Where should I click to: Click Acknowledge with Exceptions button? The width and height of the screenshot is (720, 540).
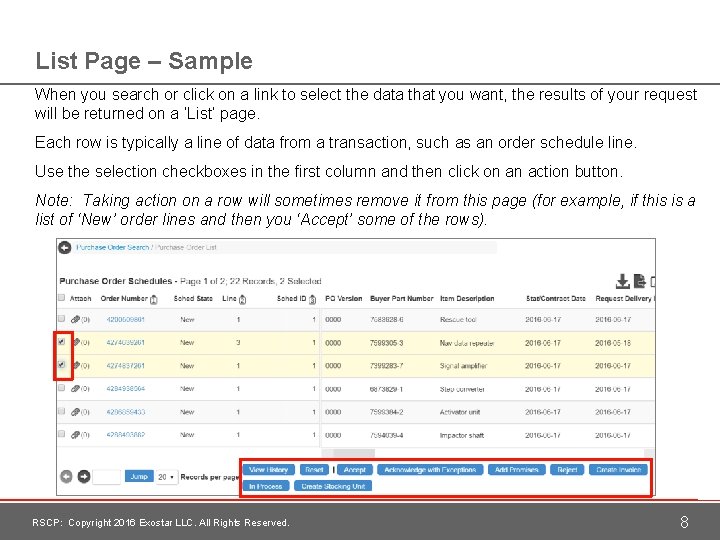point(430,470)
